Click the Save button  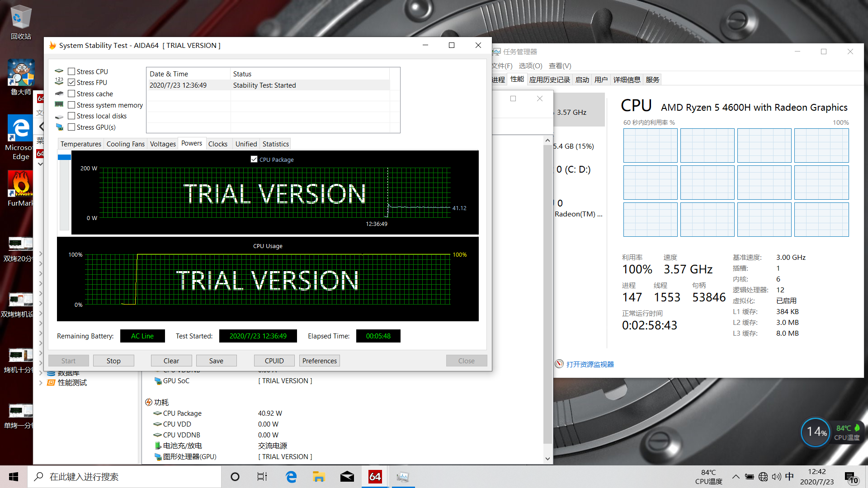click(x=216, y=361)
